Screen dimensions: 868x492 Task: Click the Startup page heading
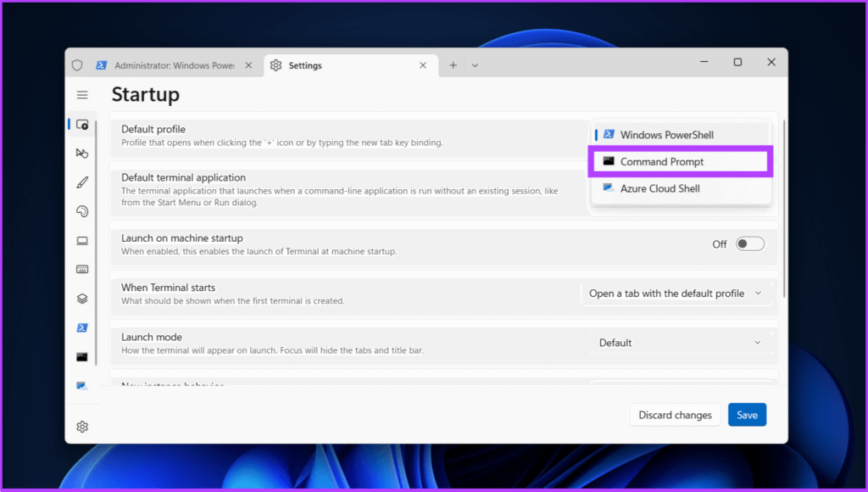click(x=146, y=95)
